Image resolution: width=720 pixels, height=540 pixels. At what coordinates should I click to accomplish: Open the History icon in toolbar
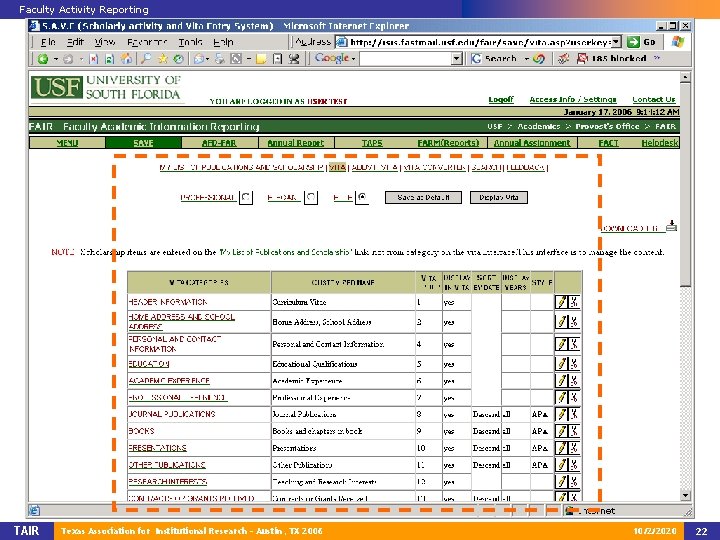coord(179,59)
